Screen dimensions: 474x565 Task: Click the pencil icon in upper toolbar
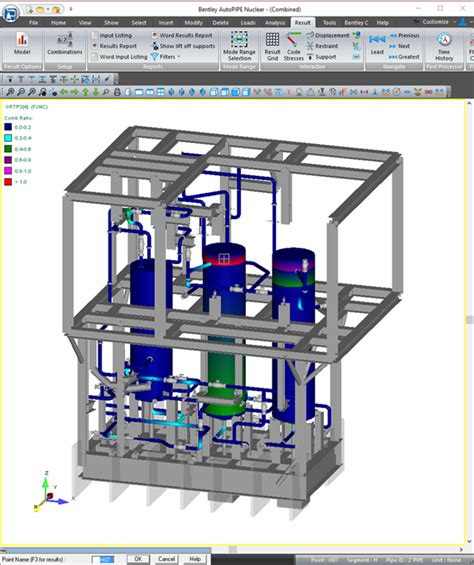(x=107, y=79)
